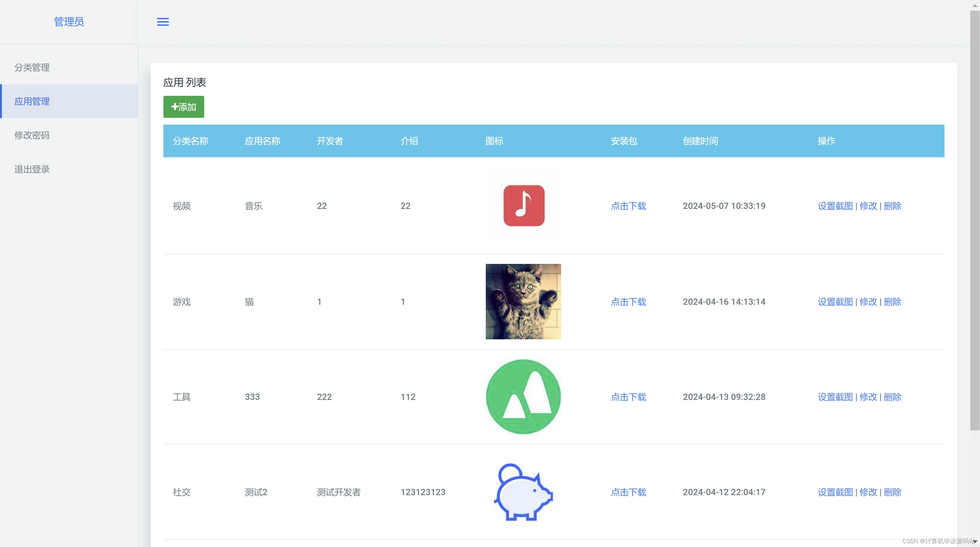Click the 应用 列表 page heading
The width and height of the screenshot is (980, 547).
coord(184,82)
